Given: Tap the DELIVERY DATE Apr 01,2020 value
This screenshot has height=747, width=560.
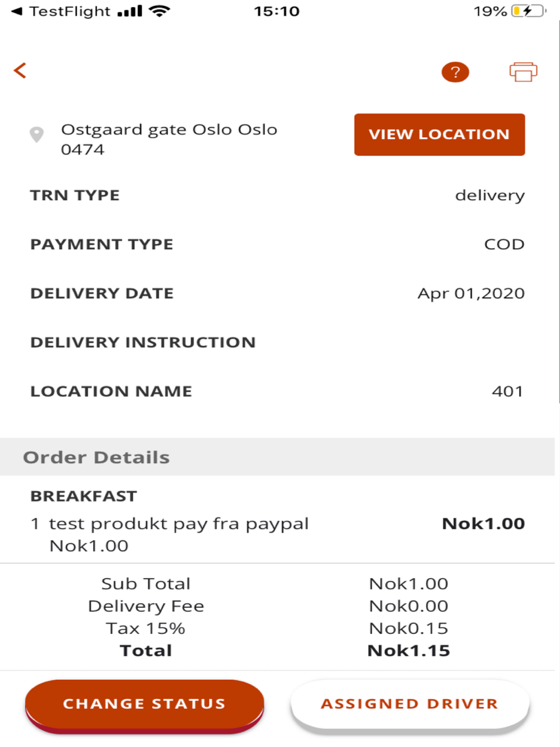Looking at the screenshot, I should [x=470, y=293].
